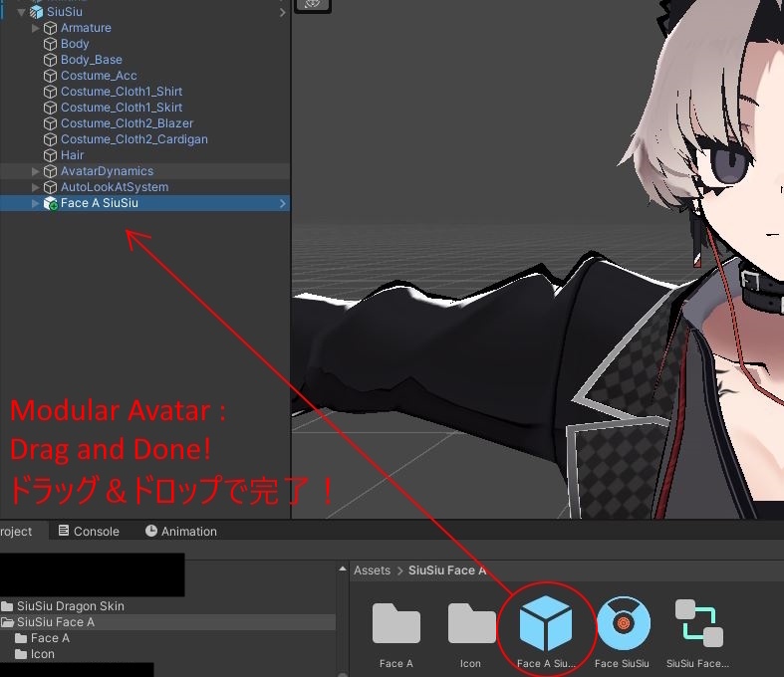Open the SiuSiu prefab via its chevron
This screenshot has width=784, height=677.
(283, 12)
